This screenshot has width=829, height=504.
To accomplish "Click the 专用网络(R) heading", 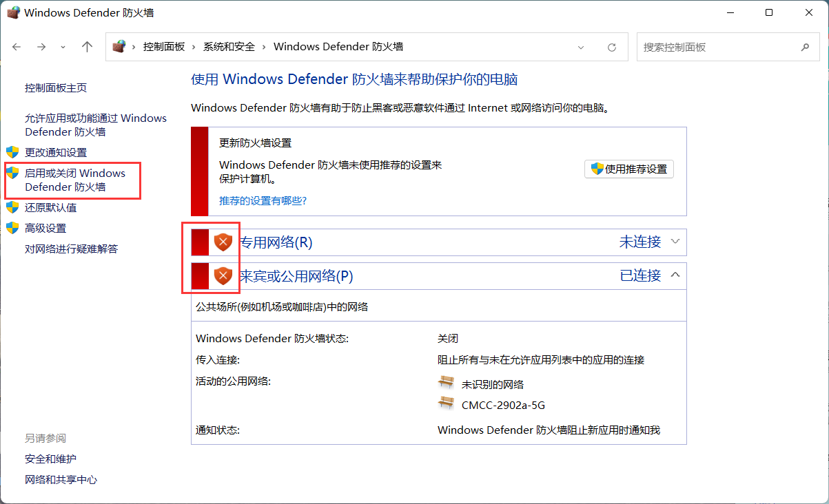I will pyautogui.click(x=276, y=242).
